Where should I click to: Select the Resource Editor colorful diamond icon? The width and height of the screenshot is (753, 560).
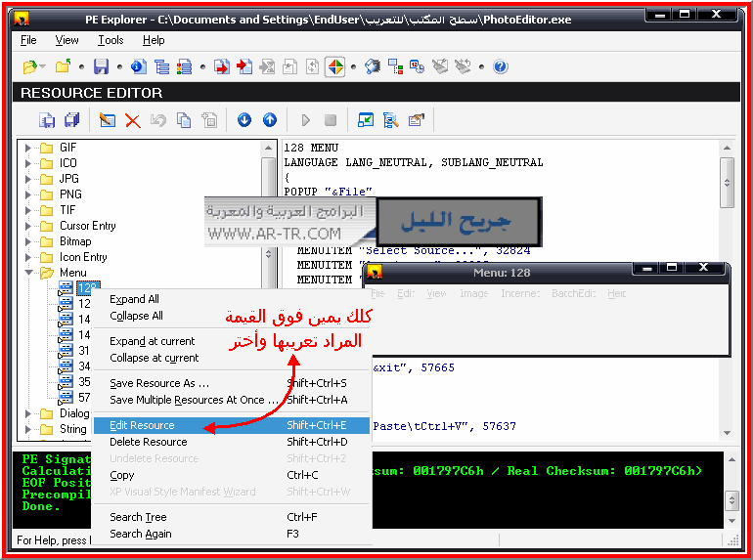335,66
